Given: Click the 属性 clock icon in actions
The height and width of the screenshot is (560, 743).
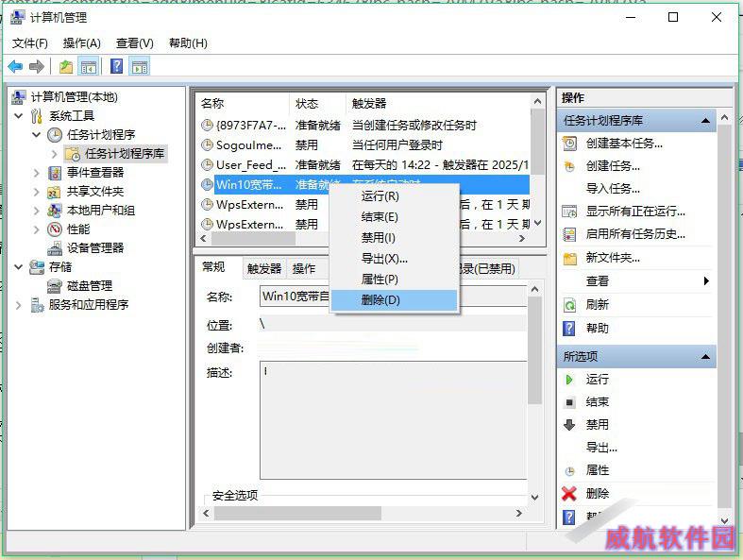Looking at the screenshot, I should coord(569,471).
